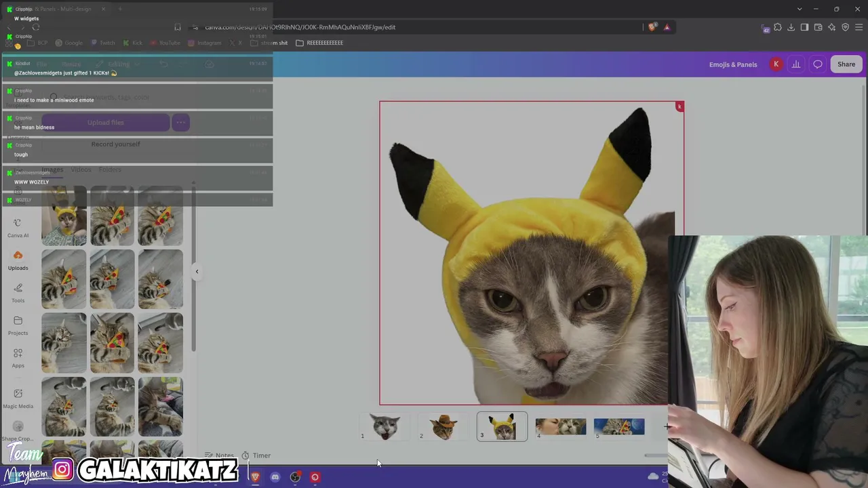The image size is (868, 488).
Task: Open the browser tab search chevron
Action: coord(800,9)
